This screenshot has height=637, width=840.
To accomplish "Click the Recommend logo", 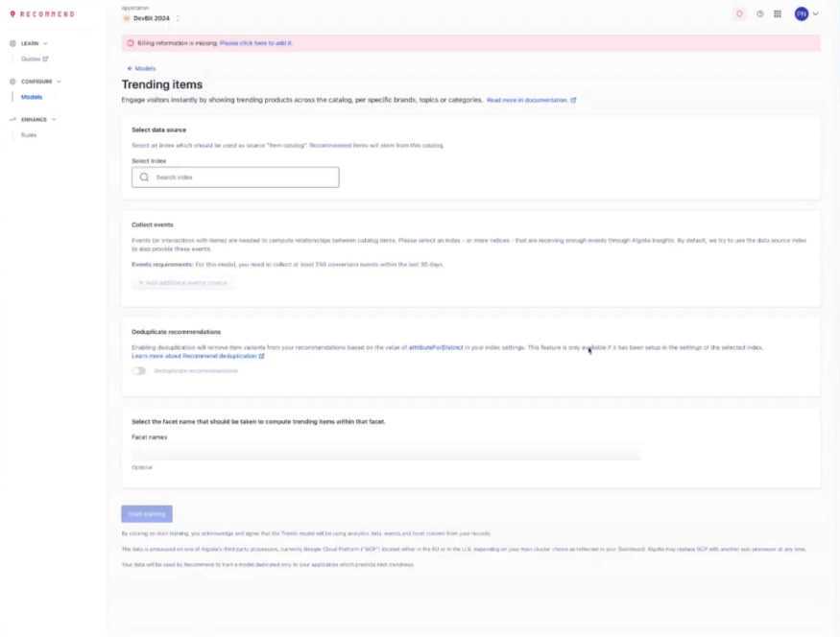I will point(42,14).
